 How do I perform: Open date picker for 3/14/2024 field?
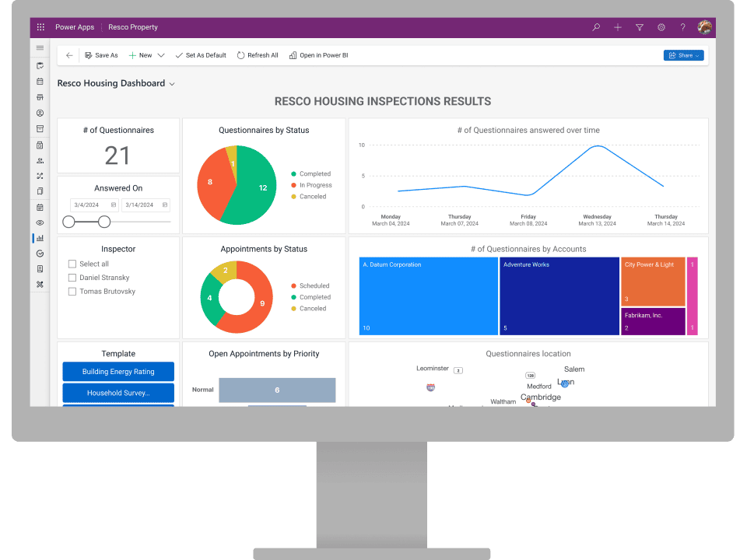[x=165, y=205]
